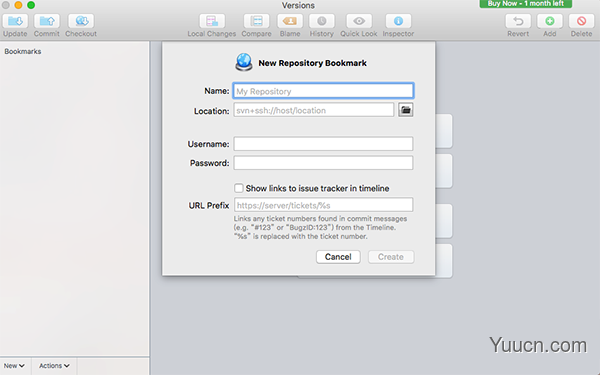Focus the Password input field
Viewport: 600px width, 375px height.
323,163
